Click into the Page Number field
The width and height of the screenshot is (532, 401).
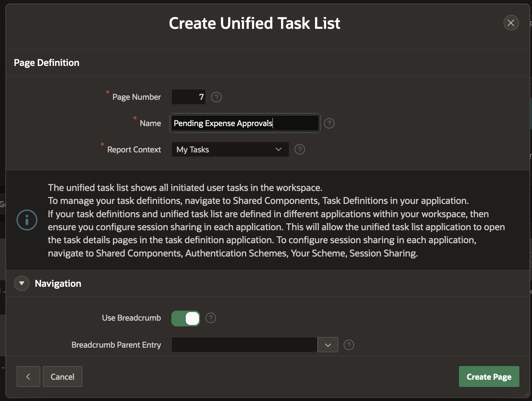coord(189,97)
